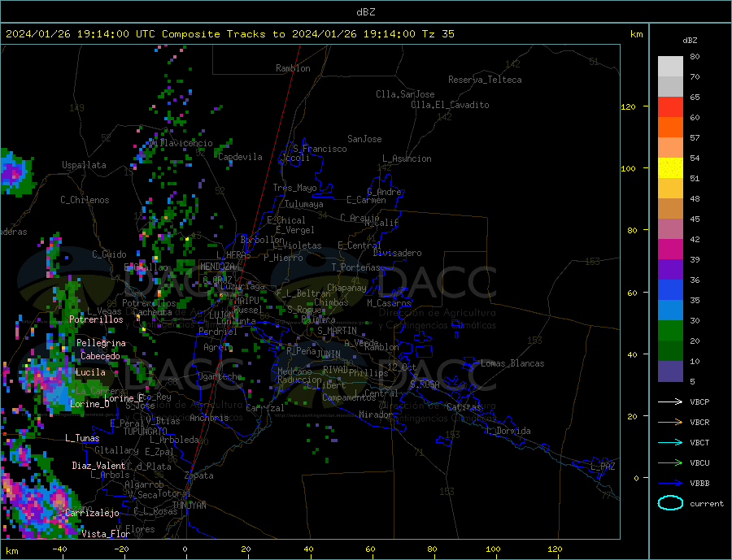Image resolution: width=732 pixels, height=560 pixels.
Task: Click the 'Tulumaya' map label
Action: 304,204
